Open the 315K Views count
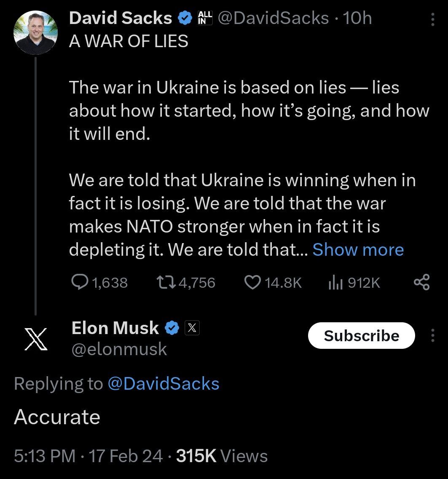448x479 pixels. pos(222,456)
